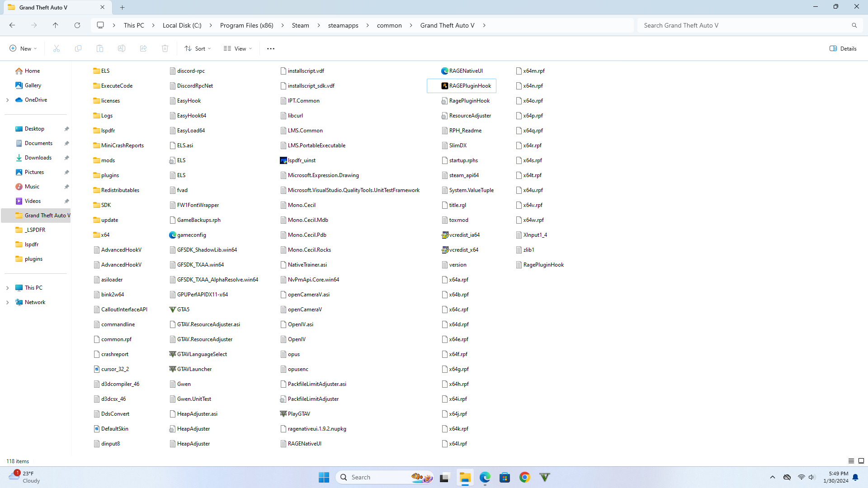Toggle the Details pane button
Viewport: 868px width, 488px height.
pyautogui.click(x=843, y=48)
